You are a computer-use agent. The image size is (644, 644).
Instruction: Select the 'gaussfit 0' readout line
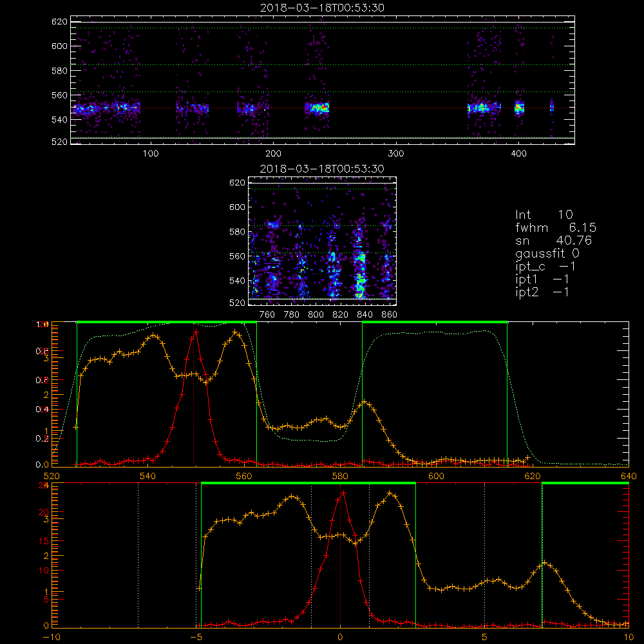coord(547,253)
